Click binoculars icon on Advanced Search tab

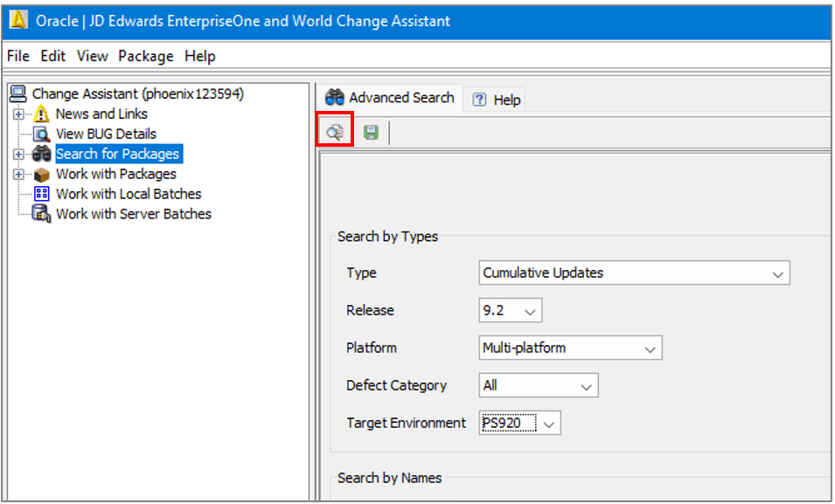tap(335, 98)
